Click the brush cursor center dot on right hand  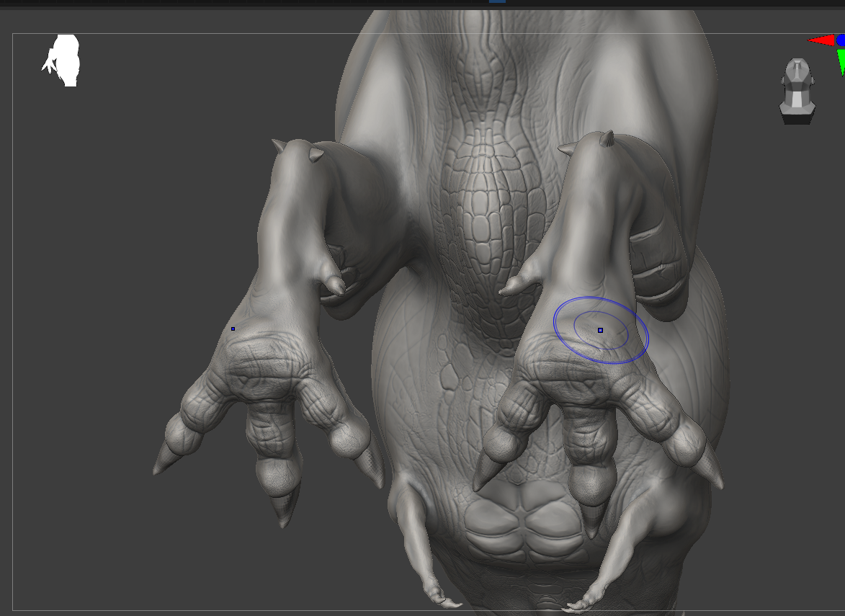point(600,331)
